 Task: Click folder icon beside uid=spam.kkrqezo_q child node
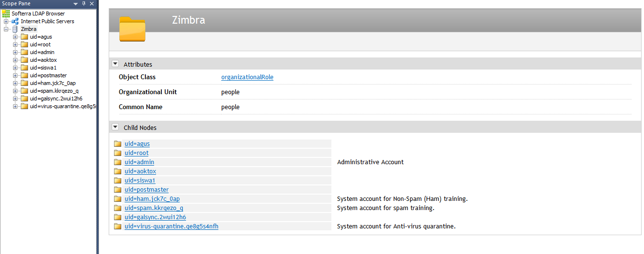tap(117, 208)
